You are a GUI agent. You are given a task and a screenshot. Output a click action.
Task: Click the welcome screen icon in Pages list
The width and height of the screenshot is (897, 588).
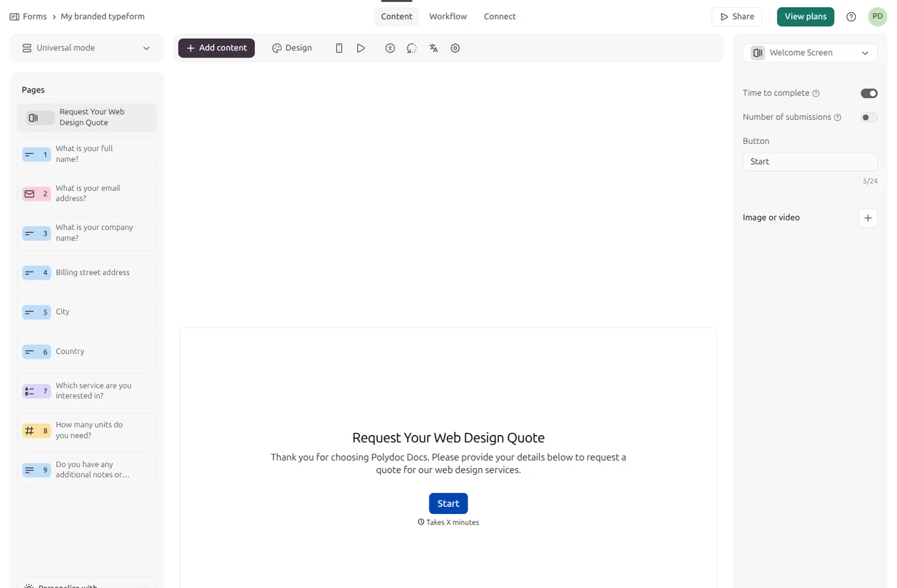[33, 118]
